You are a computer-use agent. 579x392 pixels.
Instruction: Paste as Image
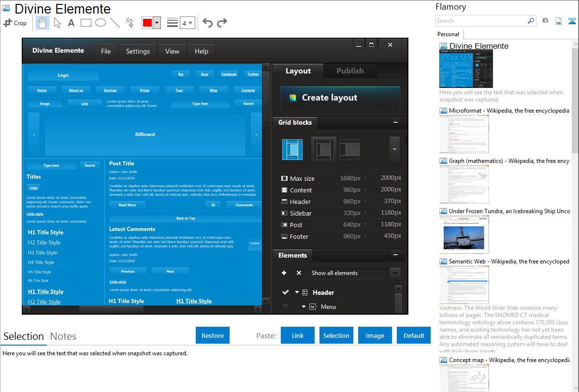click(x=375, y=335)
